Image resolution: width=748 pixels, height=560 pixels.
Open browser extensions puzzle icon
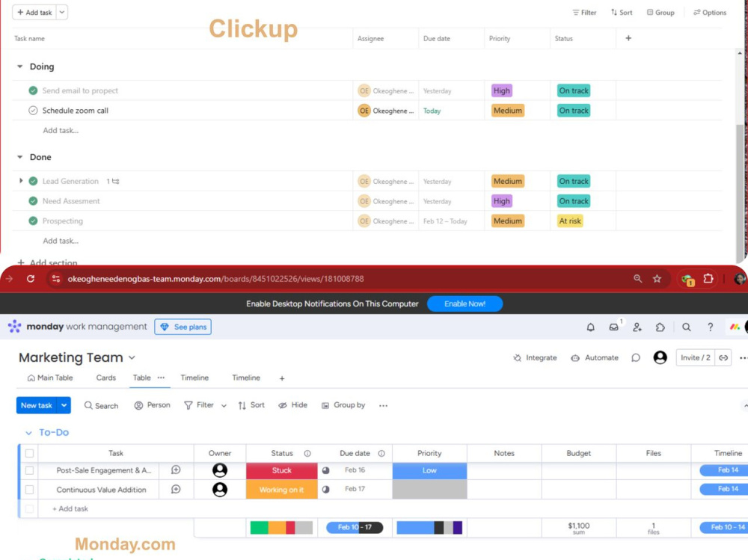708,279
